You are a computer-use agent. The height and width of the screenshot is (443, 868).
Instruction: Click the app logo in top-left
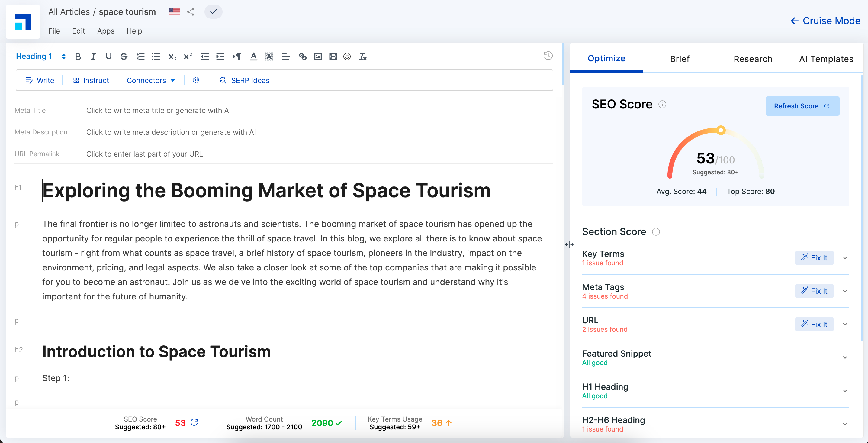coord(23,21)
